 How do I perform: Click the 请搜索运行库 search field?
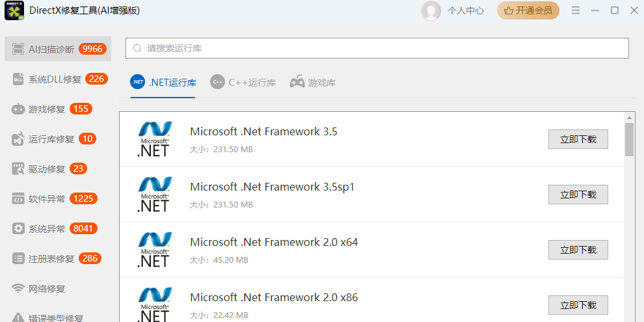pos(377,48)
